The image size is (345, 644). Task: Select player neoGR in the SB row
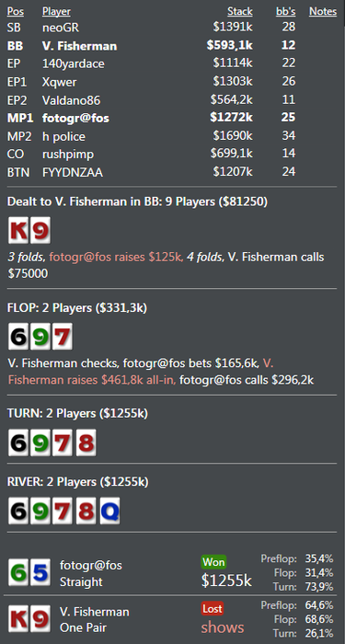(x=61, y=28)
